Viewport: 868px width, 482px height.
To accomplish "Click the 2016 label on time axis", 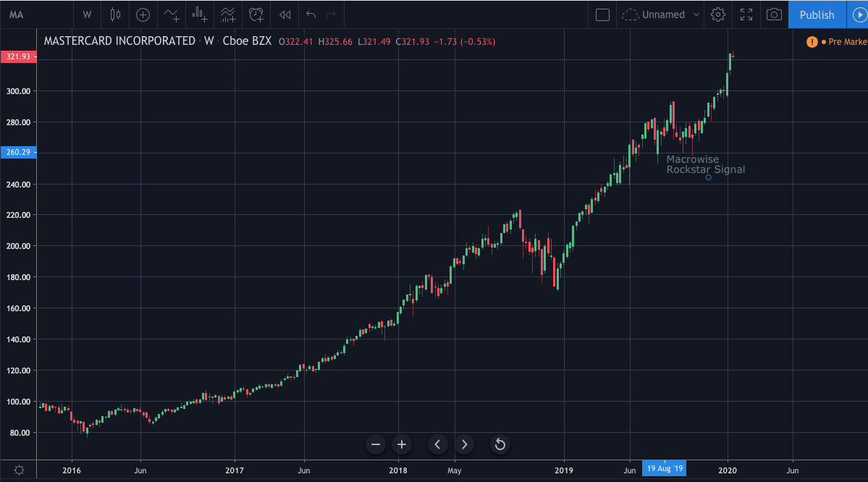I will [x=72, y=470].
